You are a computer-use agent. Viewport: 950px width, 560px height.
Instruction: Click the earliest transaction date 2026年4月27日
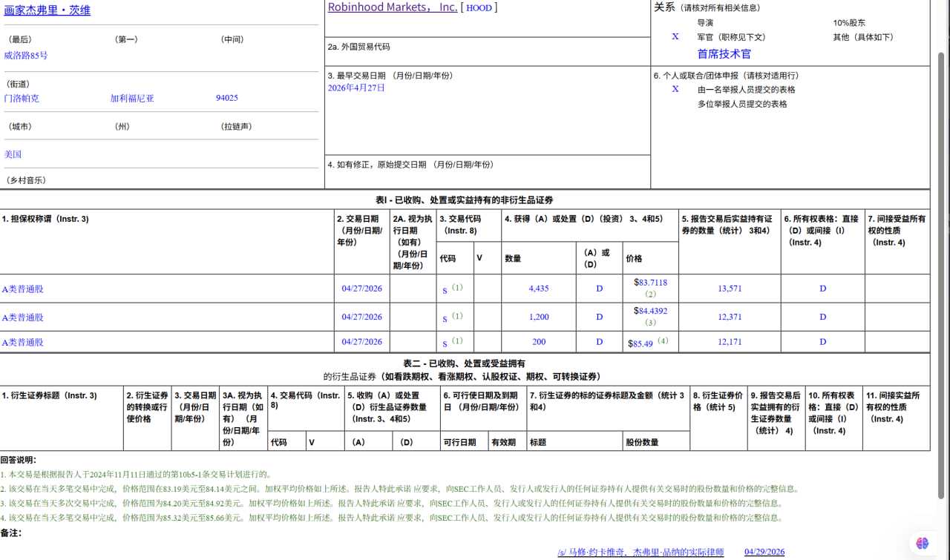coord(356,88)
